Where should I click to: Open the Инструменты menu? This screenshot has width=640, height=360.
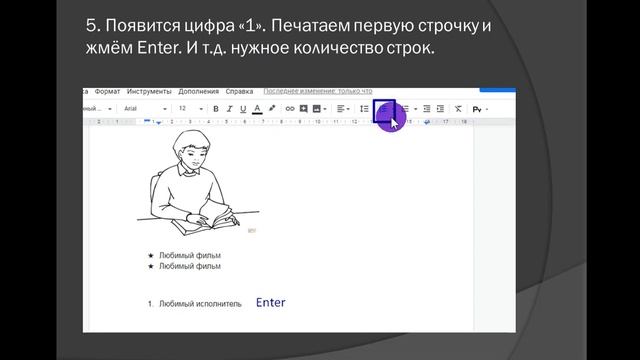tap(149, 91)
